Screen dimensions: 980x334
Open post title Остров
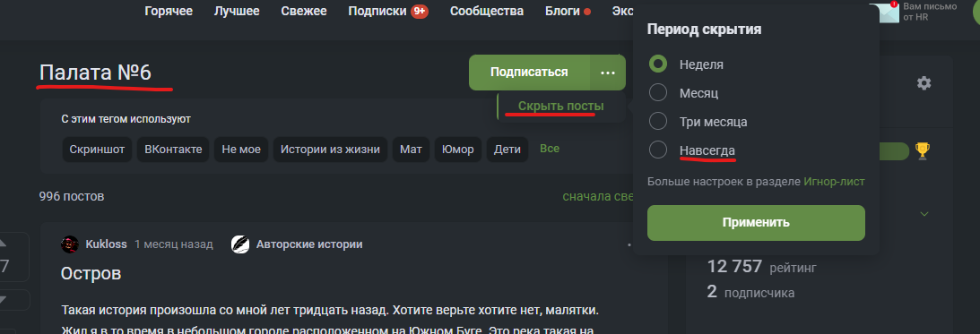point(91,273)
